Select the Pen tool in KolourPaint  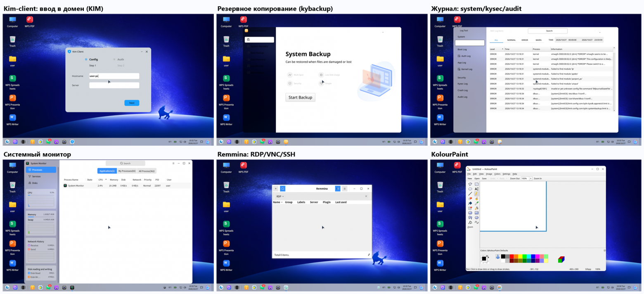coord(476,194)
